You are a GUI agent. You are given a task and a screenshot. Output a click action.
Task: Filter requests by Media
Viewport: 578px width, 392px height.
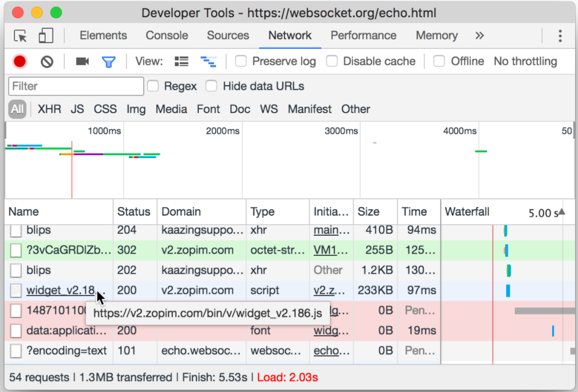pos(171,109)
